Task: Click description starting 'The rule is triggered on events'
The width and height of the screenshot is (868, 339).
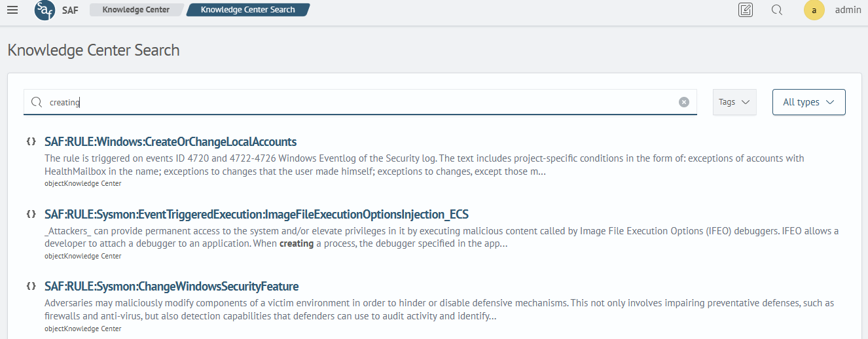Action: coord(424,164)
